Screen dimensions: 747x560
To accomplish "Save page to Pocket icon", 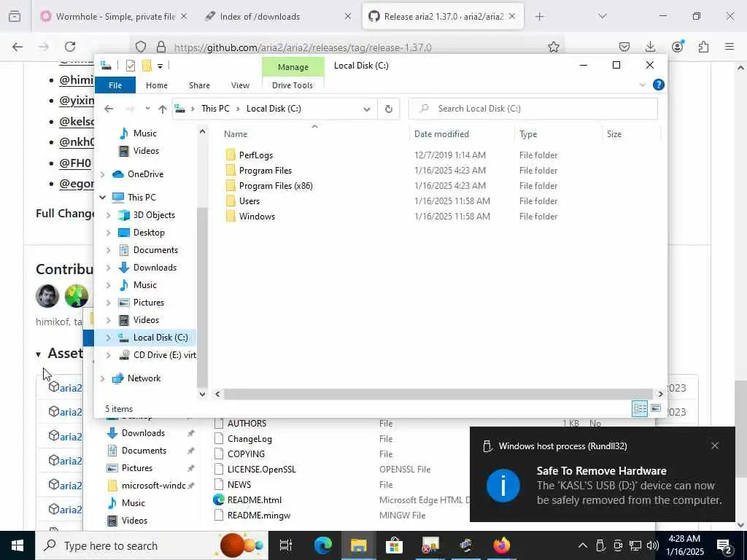I will 624,47.
